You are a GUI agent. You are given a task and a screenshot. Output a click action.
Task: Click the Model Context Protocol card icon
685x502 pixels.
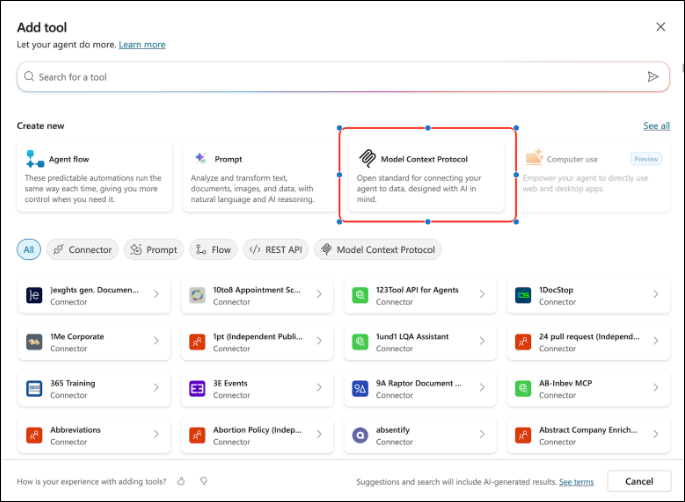367,159
